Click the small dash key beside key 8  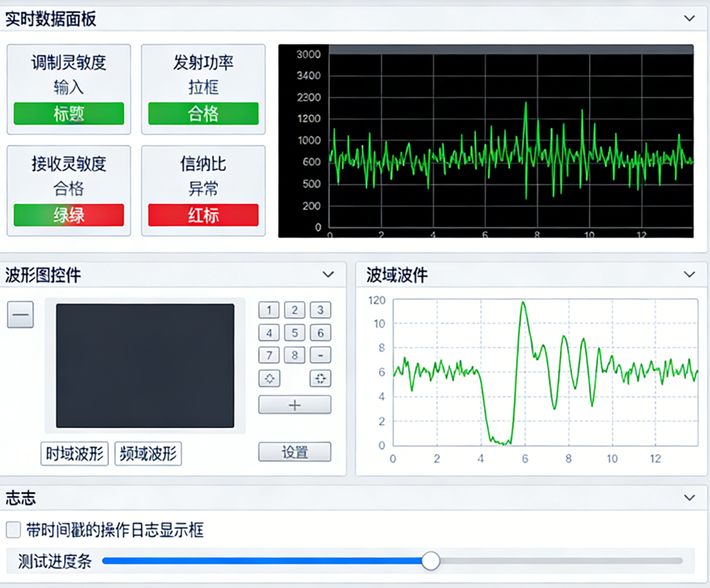(320, 356)
